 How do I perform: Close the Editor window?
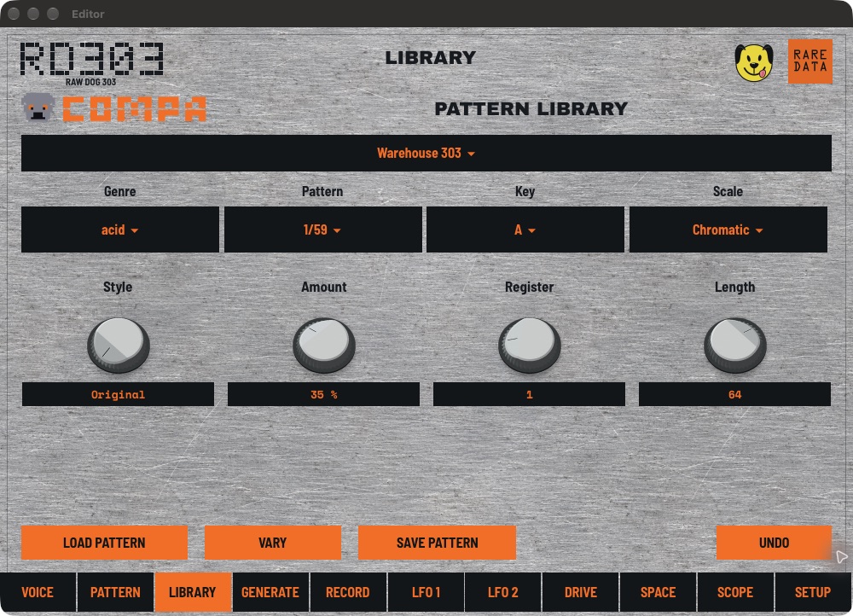(x=14, y=14)
